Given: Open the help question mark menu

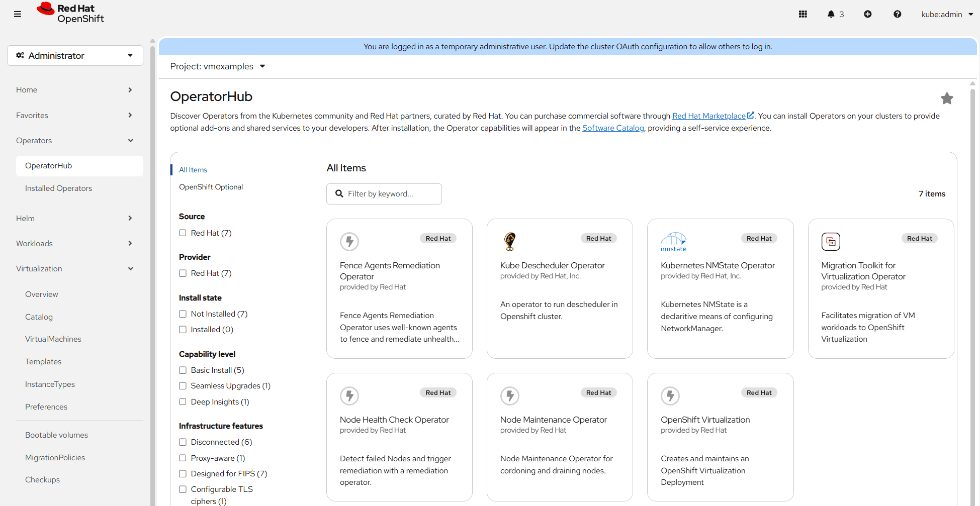Looking at the screenshot, I should [897, 14].
